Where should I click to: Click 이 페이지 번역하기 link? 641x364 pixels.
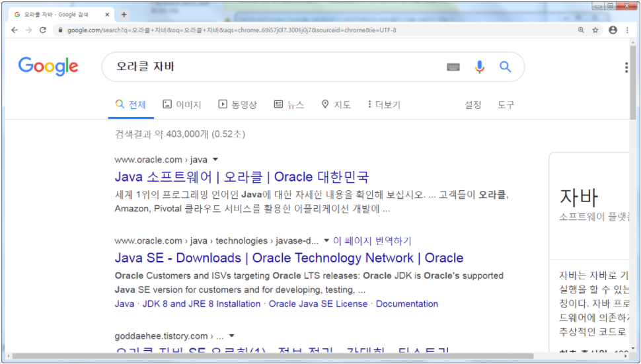(x=372, y=240)
